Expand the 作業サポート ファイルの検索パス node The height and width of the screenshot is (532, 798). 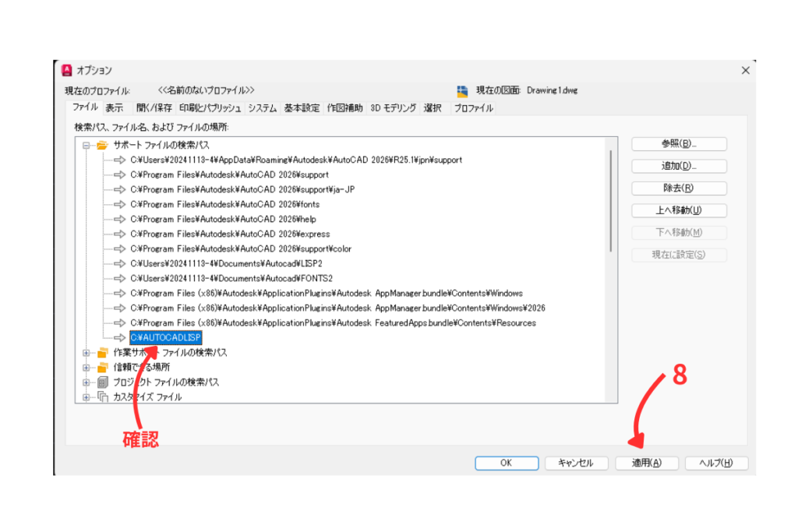coord(87,353)
